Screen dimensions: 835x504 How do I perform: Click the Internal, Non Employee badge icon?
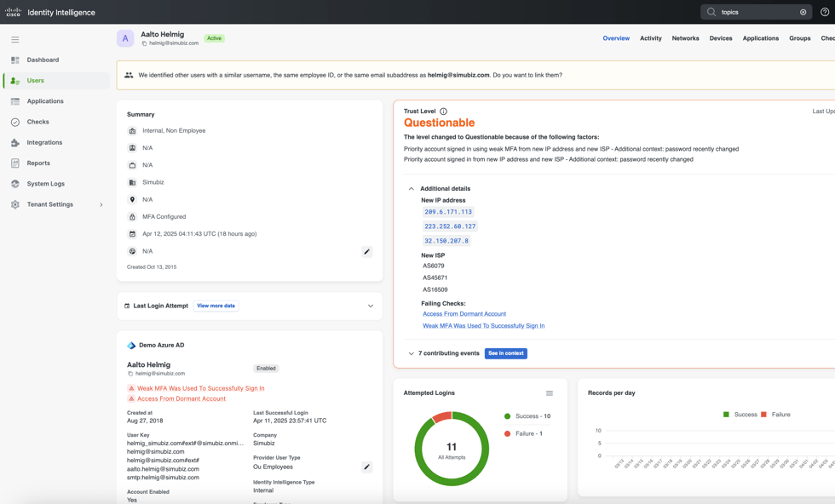pyautogui.click(x=132, y=131)
